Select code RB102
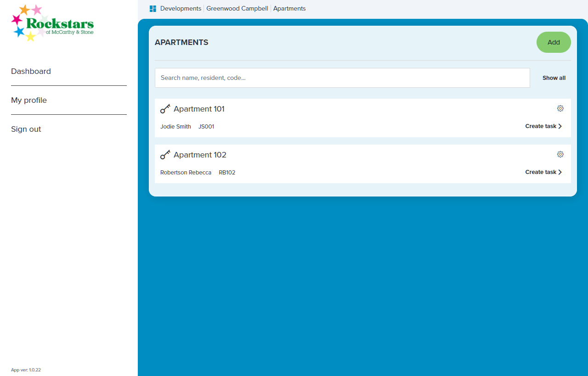This screenshot has height=376, width=588. (227, 173)
